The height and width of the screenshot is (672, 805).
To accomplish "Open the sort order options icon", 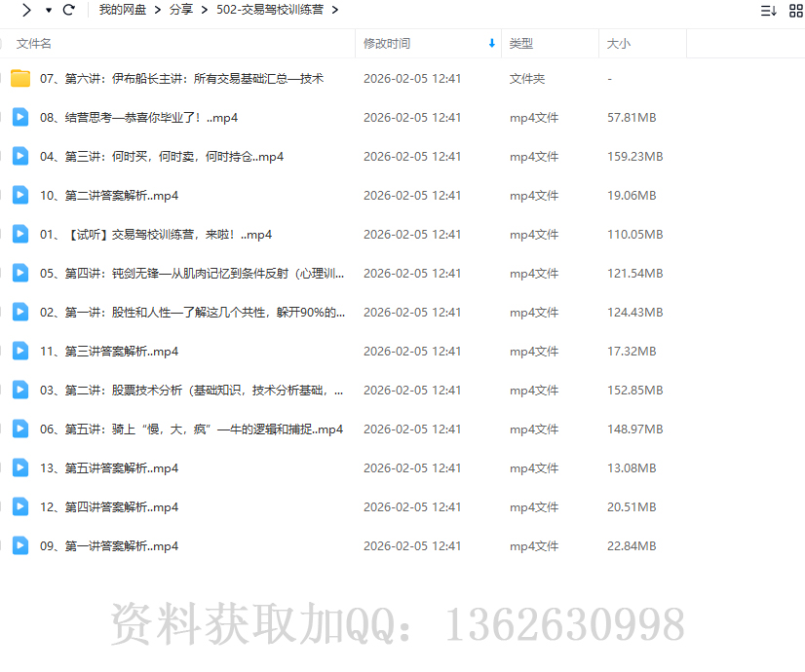I will [768, 11].
